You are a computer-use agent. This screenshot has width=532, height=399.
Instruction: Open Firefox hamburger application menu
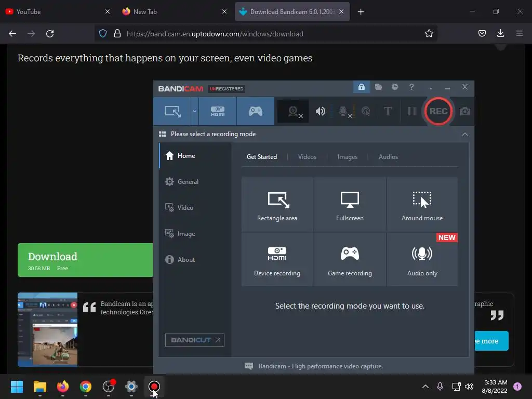click(x=520, y=33)
